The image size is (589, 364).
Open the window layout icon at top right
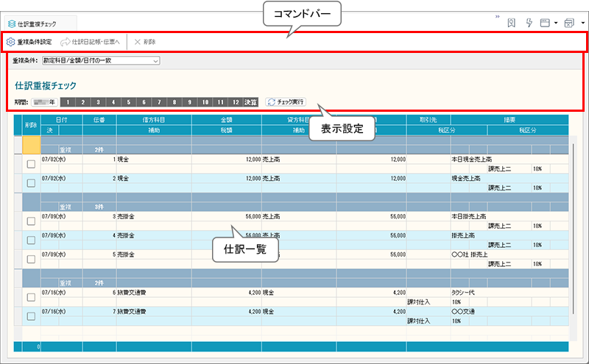point(545,24)
